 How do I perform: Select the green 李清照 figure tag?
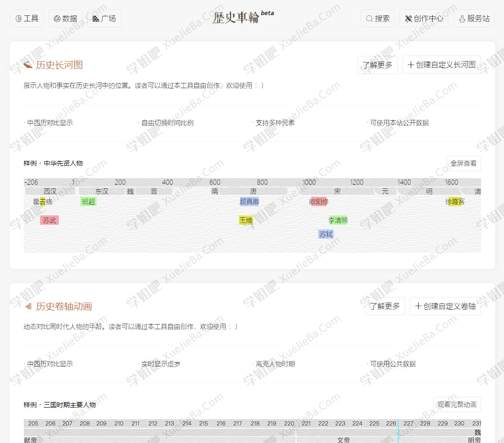pyautogui.click(x=338, y=221)
